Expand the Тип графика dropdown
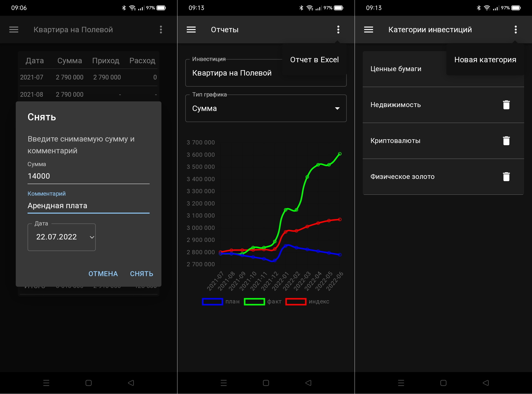The width and height of the screenshot is (532, 394). coord(266,109)
